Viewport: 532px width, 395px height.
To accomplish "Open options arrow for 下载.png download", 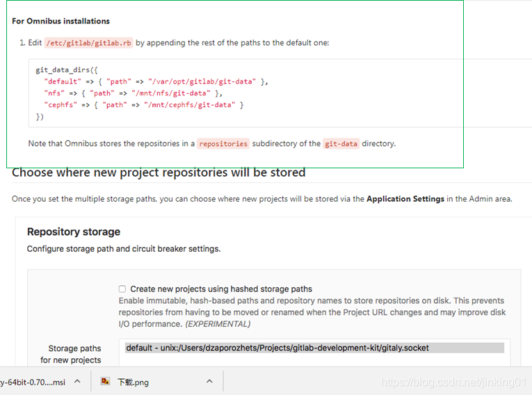I will click(x=210, y=381).
